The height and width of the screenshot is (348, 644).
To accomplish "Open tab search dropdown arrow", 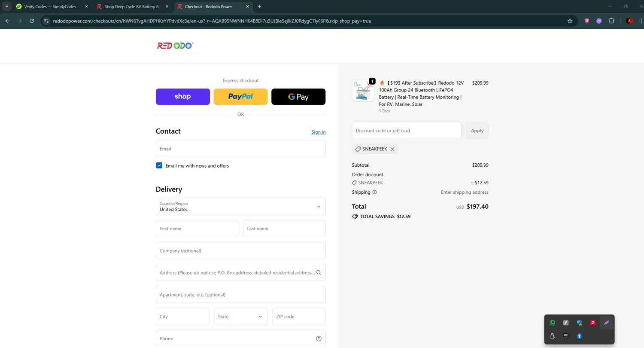I will [7, 6].
